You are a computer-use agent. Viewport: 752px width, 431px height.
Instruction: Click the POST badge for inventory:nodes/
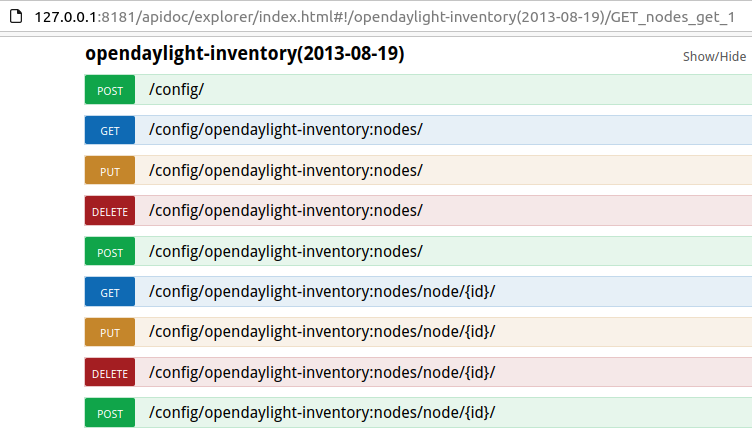pyautogui.click(x=110, y=252)
